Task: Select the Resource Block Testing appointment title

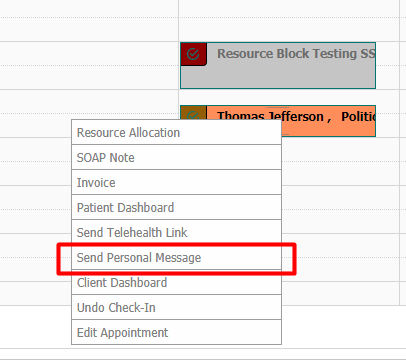Action: (x=296, y=54)
